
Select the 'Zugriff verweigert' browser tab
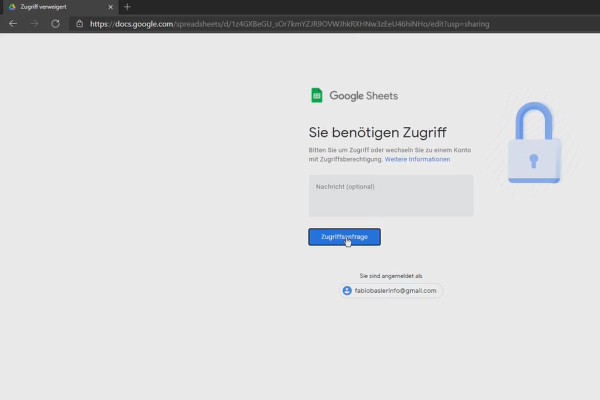click(61, 7)
